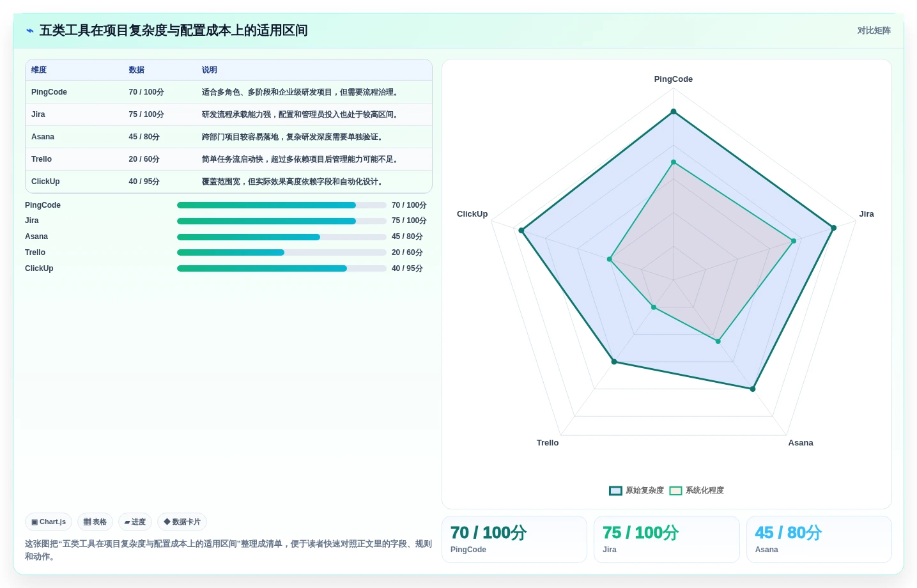
Task: Click the 20 / 60分 table cell
Action: tap(144, 160)
